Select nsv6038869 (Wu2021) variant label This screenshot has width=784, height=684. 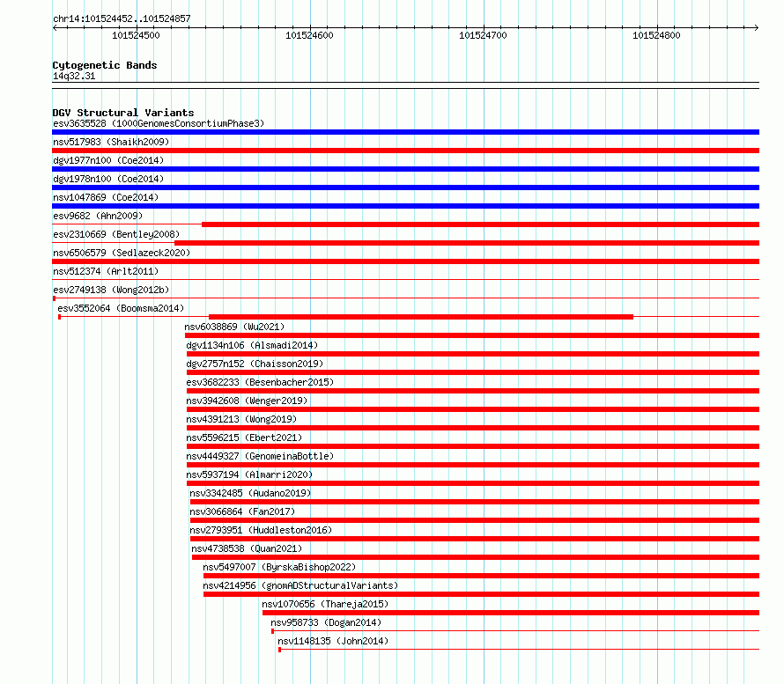click(234, 327)
